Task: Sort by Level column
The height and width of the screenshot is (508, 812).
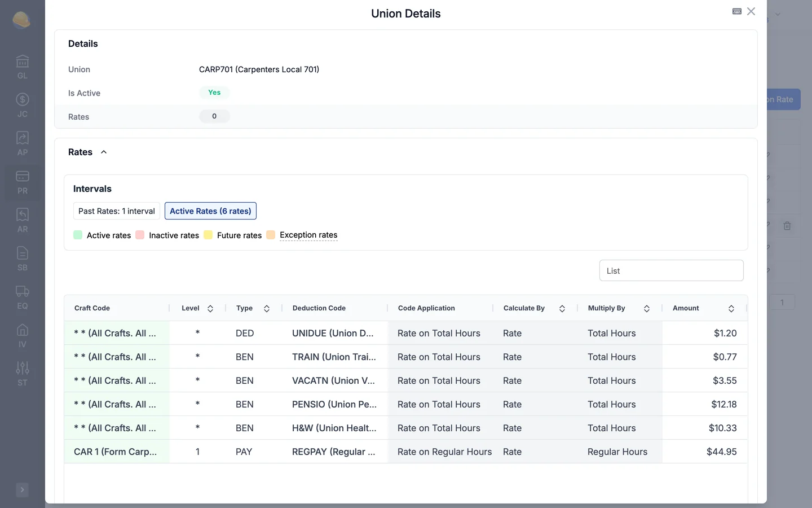Action: [x=210, y=309]
